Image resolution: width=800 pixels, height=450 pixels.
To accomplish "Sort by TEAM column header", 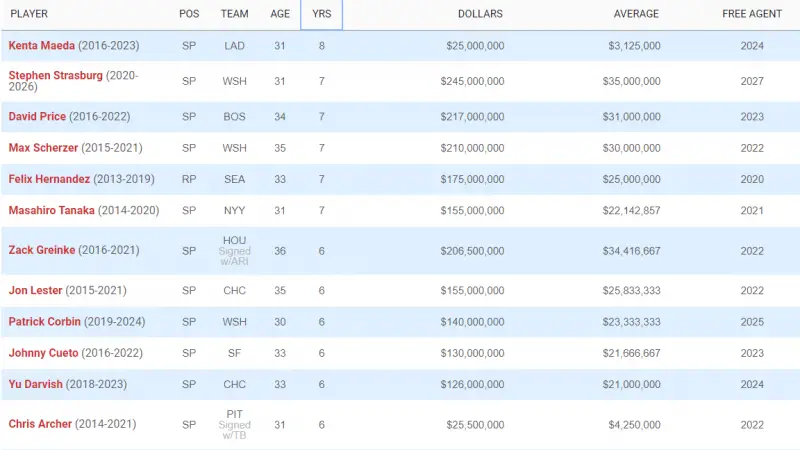I will 234,14.
